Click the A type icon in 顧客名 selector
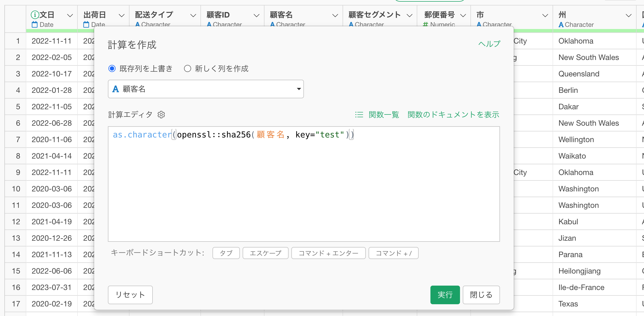Screen dimensions: 644x316 [116, 89]
